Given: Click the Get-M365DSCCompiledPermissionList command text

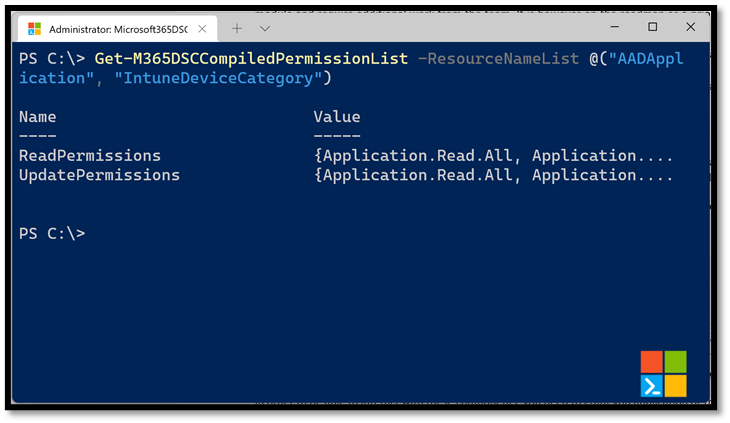Looking at the screenshot, I should pyautogui.click(x=251, y=59).
